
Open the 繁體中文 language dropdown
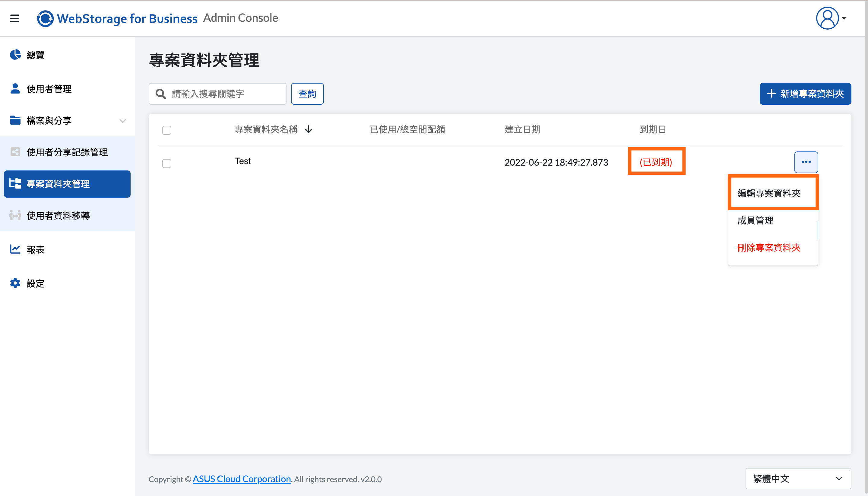click(798, 479)
